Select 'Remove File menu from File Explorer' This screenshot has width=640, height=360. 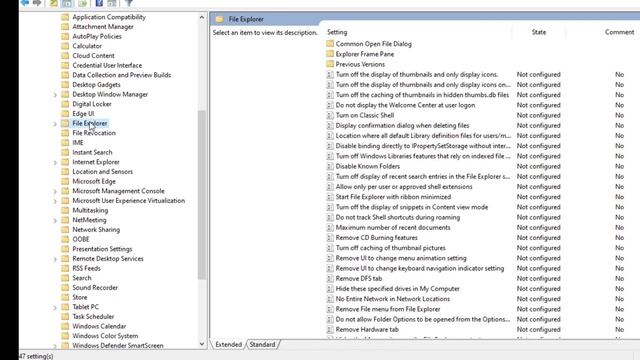tap(388, 309)
